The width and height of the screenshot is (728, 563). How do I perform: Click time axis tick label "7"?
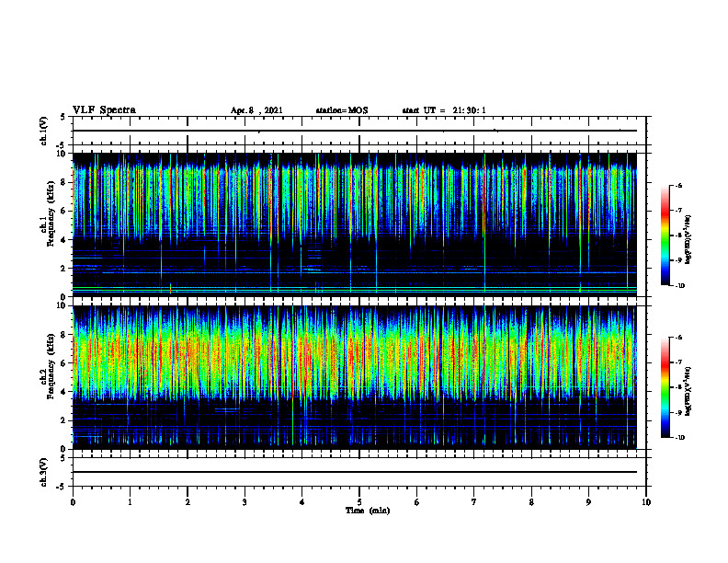(x=474, y=502)
